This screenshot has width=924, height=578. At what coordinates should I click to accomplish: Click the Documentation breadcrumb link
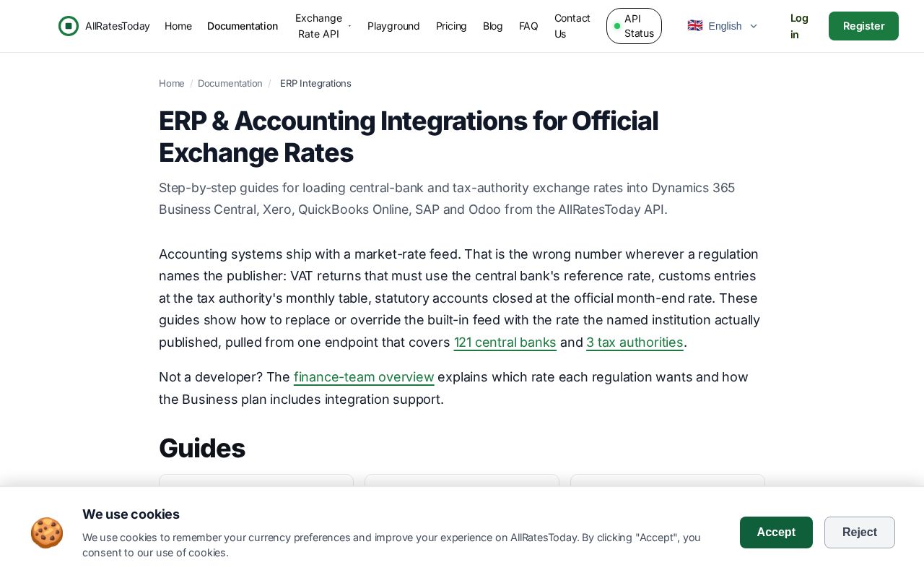click(x=230, y=83)
